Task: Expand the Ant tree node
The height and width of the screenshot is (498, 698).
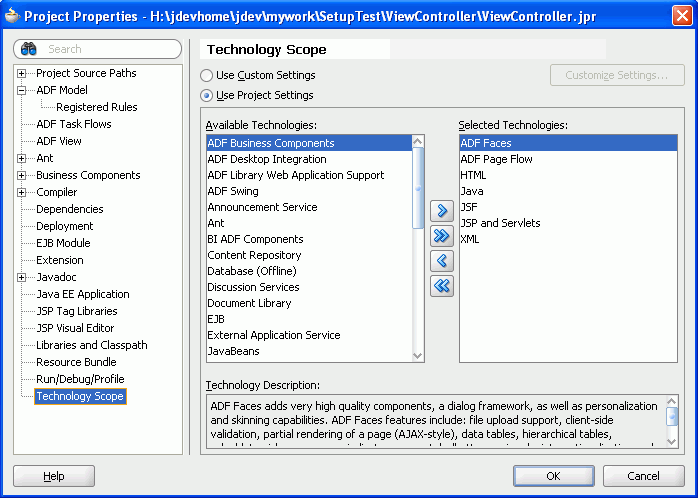Action: pyautogui.click(x=21, y=158)
